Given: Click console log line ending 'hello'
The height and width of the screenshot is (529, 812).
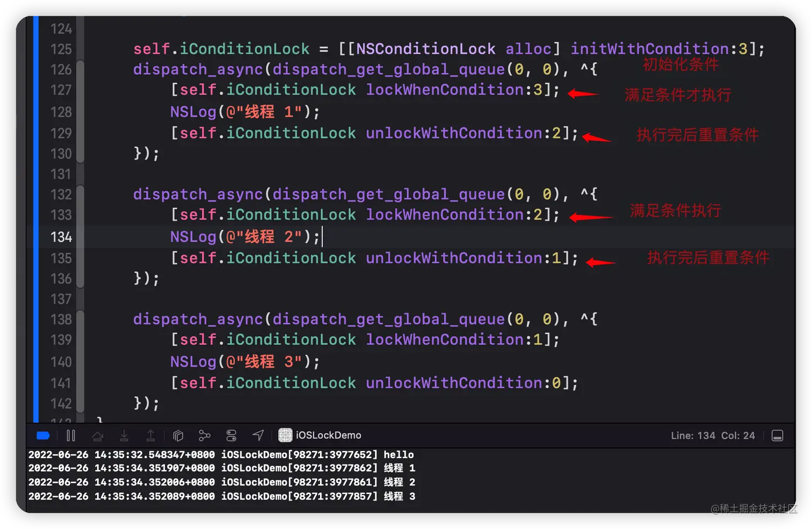Looking at the screenshot, I should point(221,455).
